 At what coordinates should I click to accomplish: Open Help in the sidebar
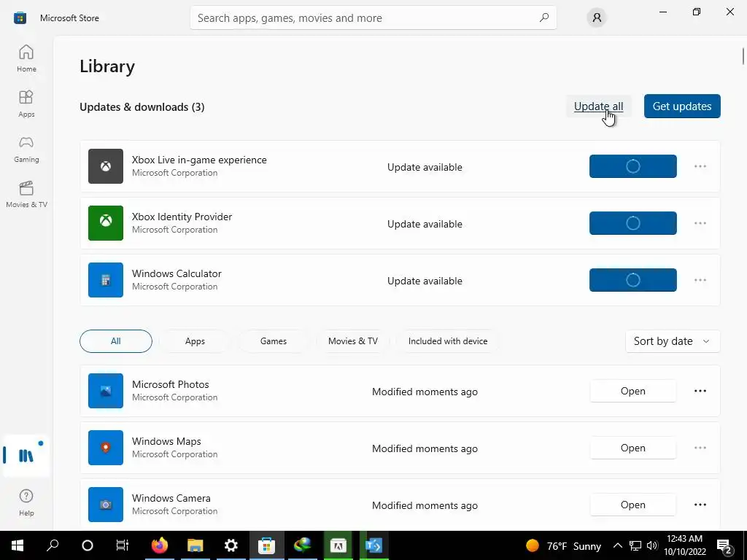[26, 502]
